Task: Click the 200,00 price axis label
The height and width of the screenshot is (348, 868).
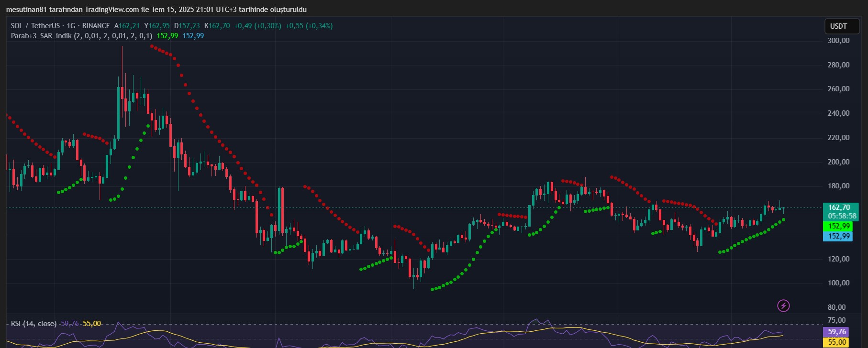Action: click(x=839, y=162)
